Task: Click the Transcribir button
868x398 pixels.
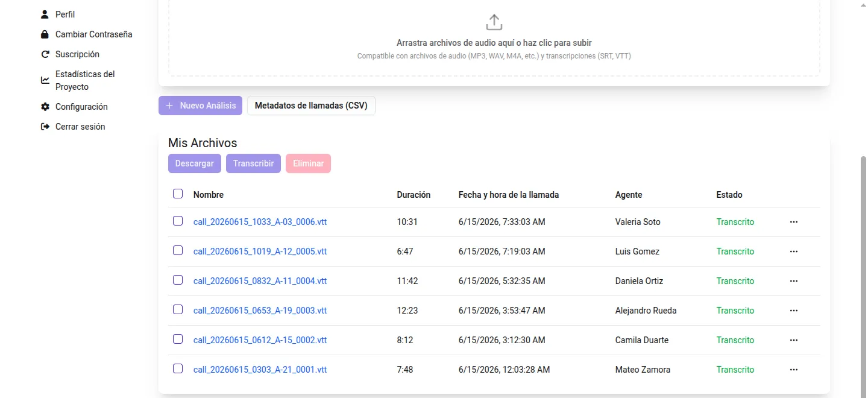Action: [x=253, y=163]
